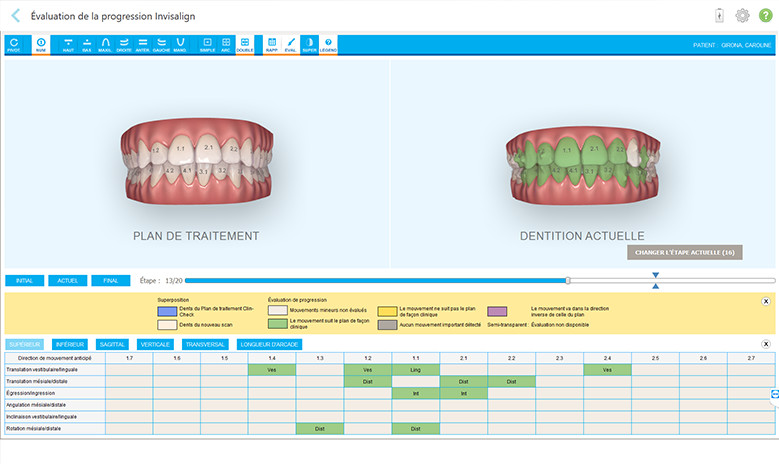
Task: Choose the SIMPLE single view layout
Action: 207,45
